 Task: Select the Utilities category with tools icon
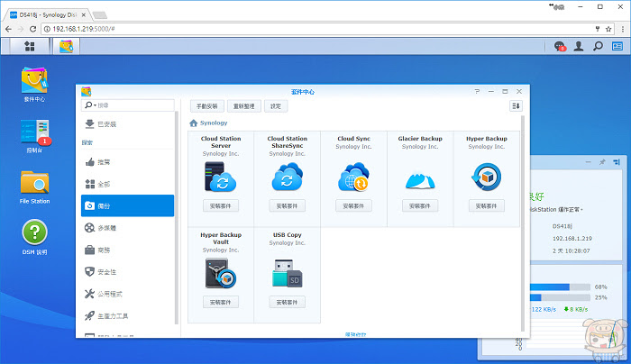127,294
